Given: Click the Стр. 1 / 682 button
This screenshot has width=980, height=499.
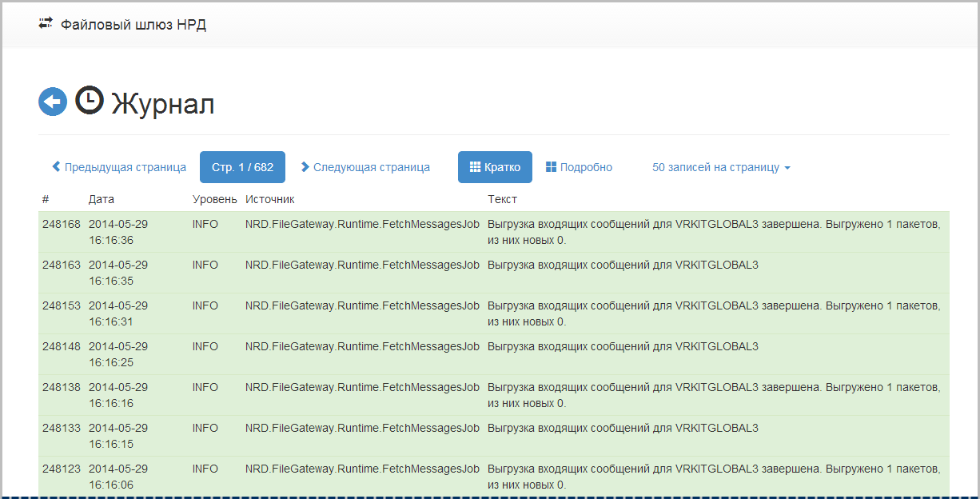Looking at the screenshot, I should pyautogui.click(x=242, y=167).
